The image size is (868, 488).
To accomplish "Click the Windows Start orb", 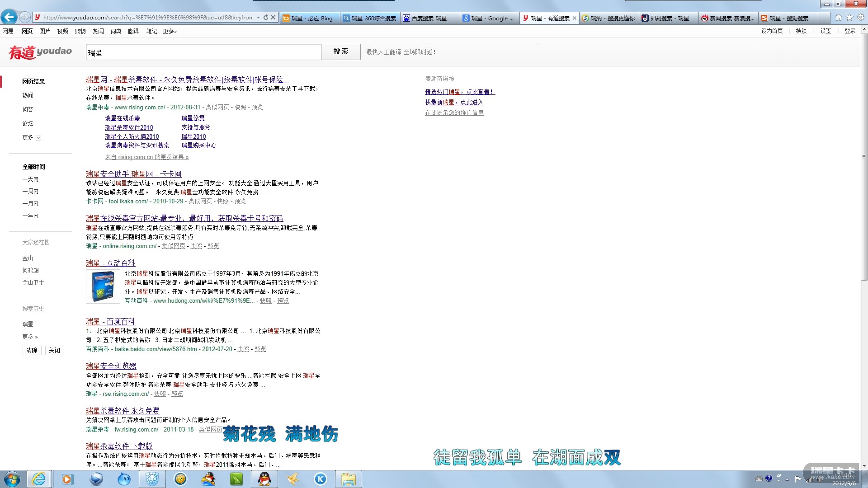I will (12, 479).
